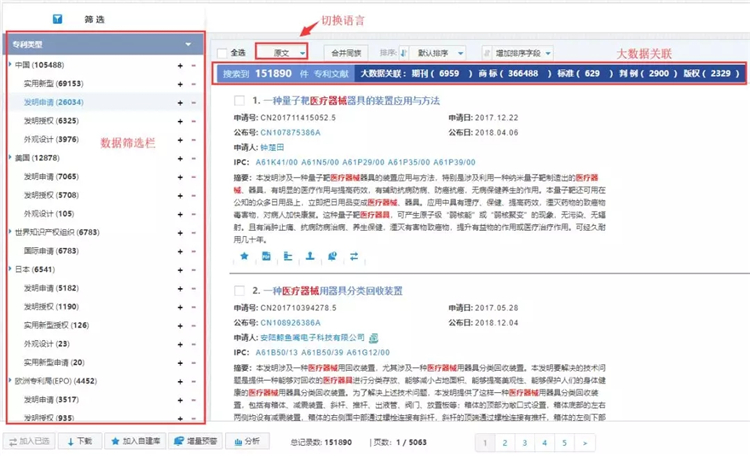Click the 下载 download button
The height and width of the screenshot is (456, 750).
pos(78,441)
